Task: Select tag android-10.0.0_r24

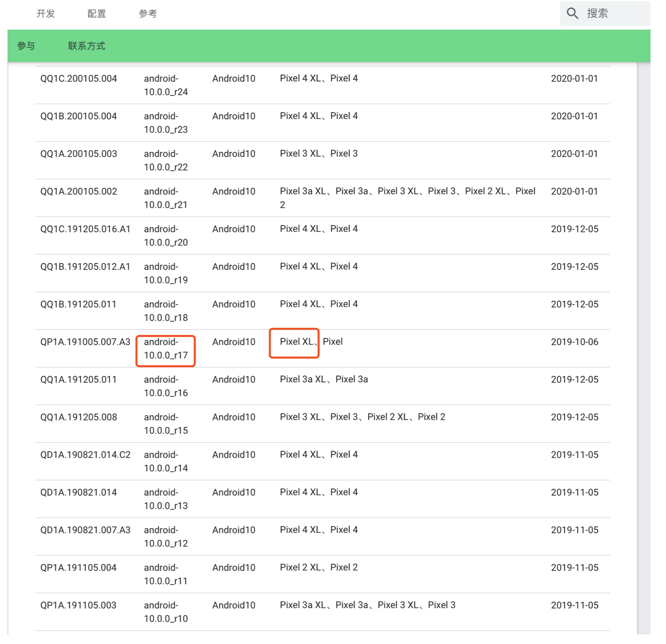Action: pyautogui.click(x=166, y=85)
